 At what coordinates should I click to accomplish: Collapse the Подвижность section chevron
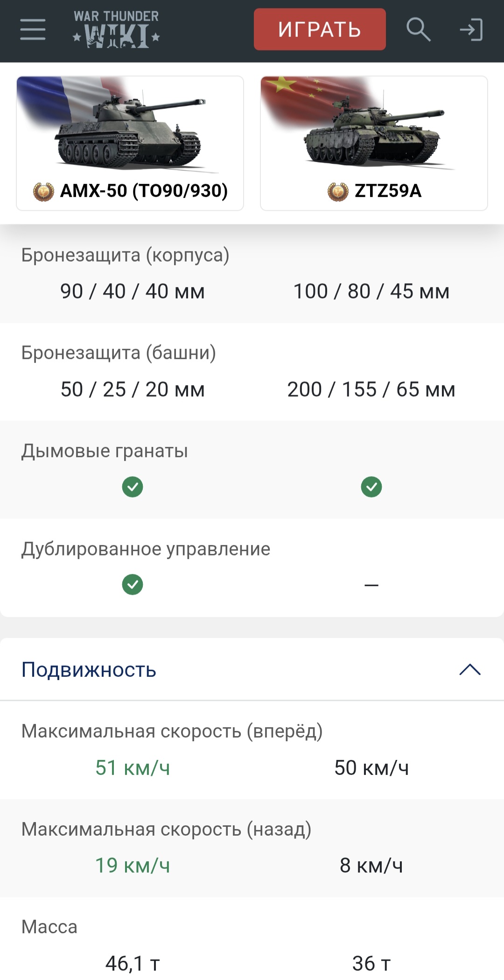(x=469, y=670)
